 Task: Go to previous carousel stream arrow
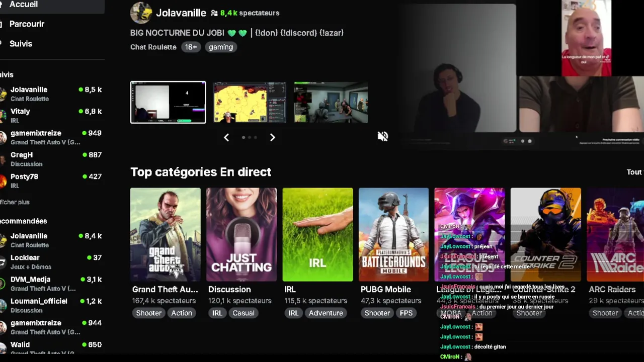226,137
